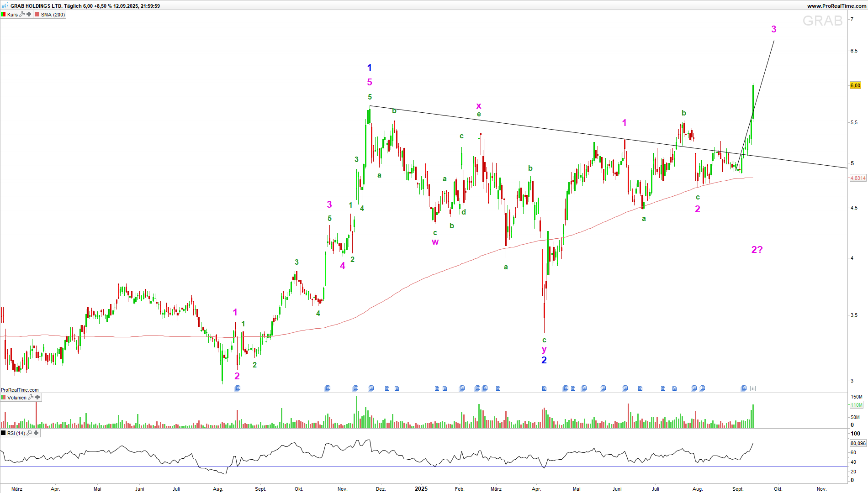Image resolution: width=868 pixels, height=493 pixels.
Task: Click the SMA (200) red color swatch
Action: pyautogui.click(x=37, y=15)
